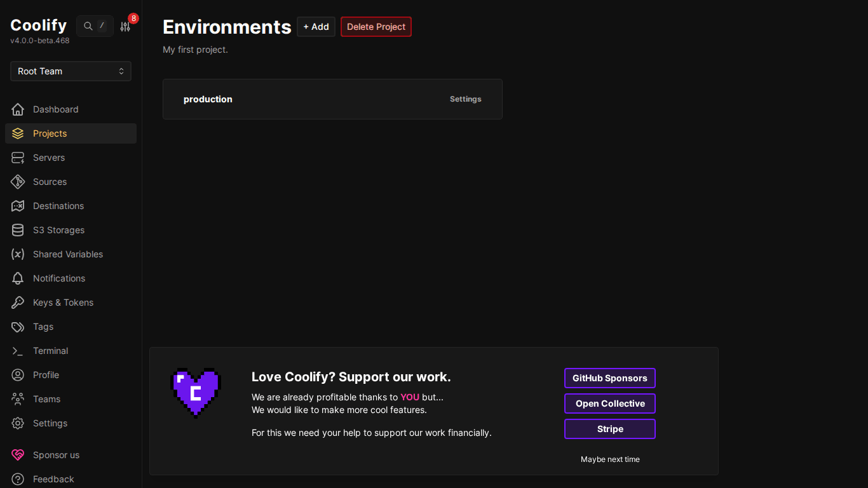Open the Terminal from the sidebar
The image size is (868, 488).
tap(50, 351)
